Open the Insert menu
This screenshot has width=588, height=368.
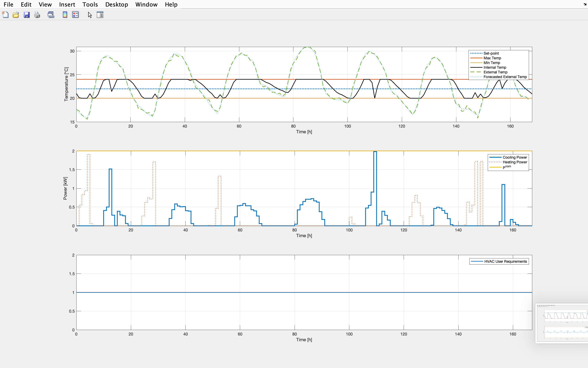click(67, 4)
